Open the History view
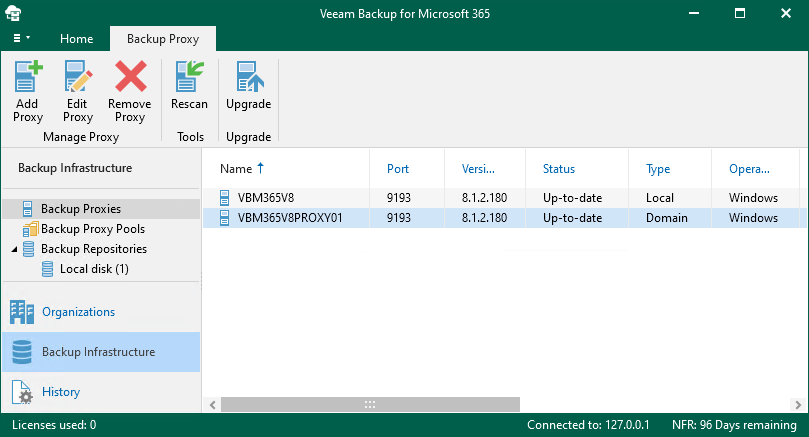Image resolution: width=809 pixels, height=437 pixels. tap(60, 392)
